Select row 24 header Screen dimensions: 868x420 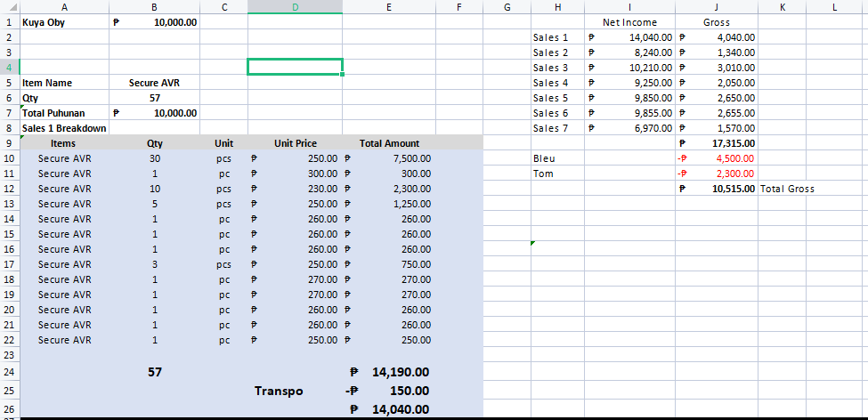click(x=10, y=372)
